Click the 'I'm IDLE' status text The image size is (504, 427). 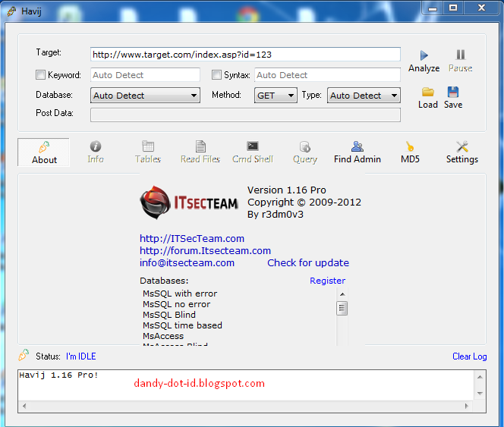(81, 356)
